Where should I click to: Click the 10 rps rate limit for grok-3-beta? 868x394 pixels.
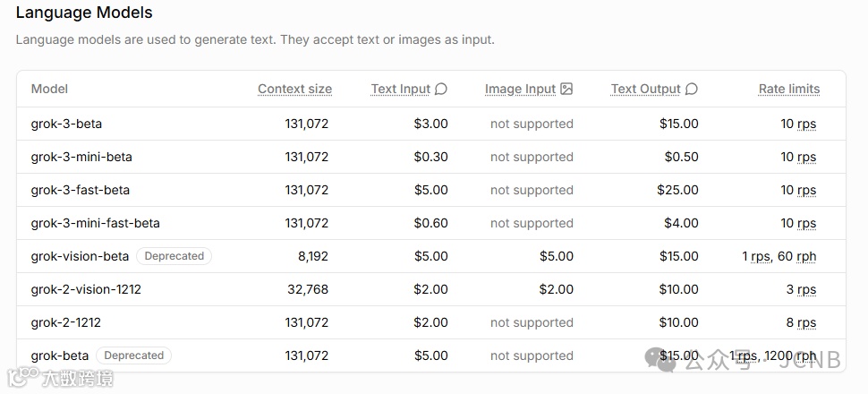point(798,124)
